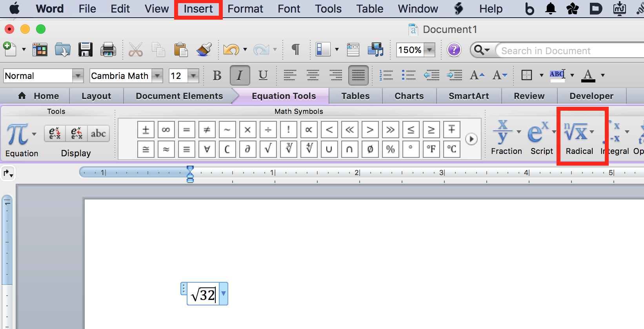Image resolution: width=644 pixels, height=329 pixels.
Task: Toggle show paragraph marks
Action: [x=296, y=50]
